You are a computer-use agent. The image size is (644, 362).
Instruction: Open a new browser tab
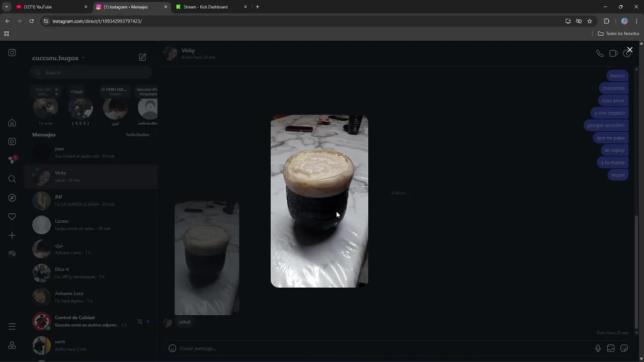[x=258, y=7]
